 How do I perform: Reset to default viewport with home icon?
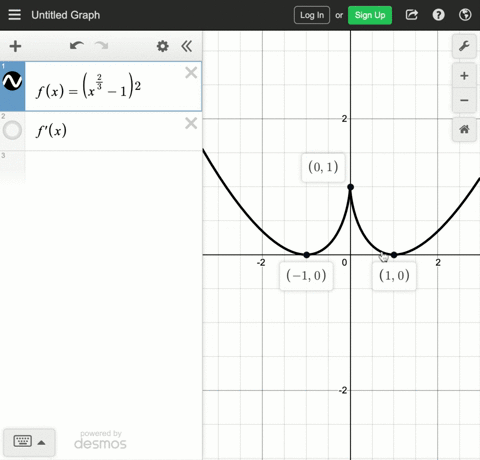point(464,129)
